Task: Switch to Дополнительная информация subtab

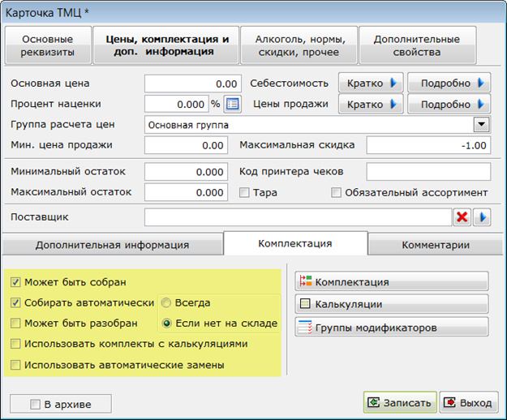Action: click(113, 245)
